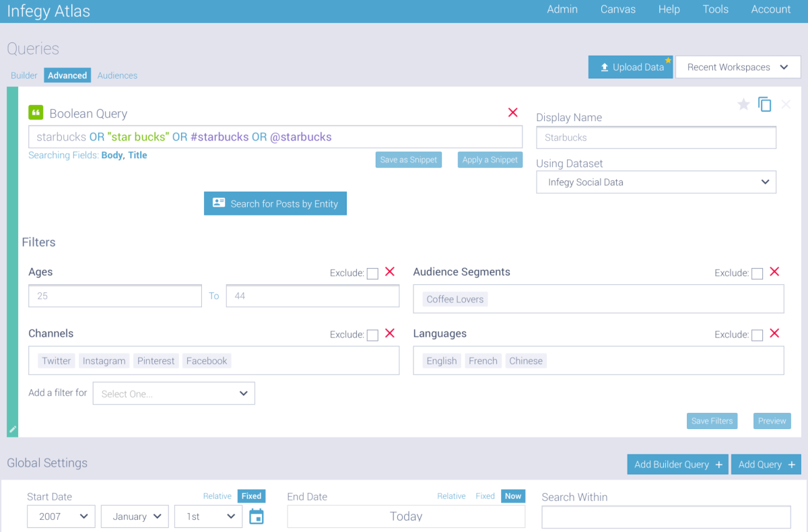Click the Add Query button
Image resolution: width=808 pixels, height=532 pixels.
766,464
